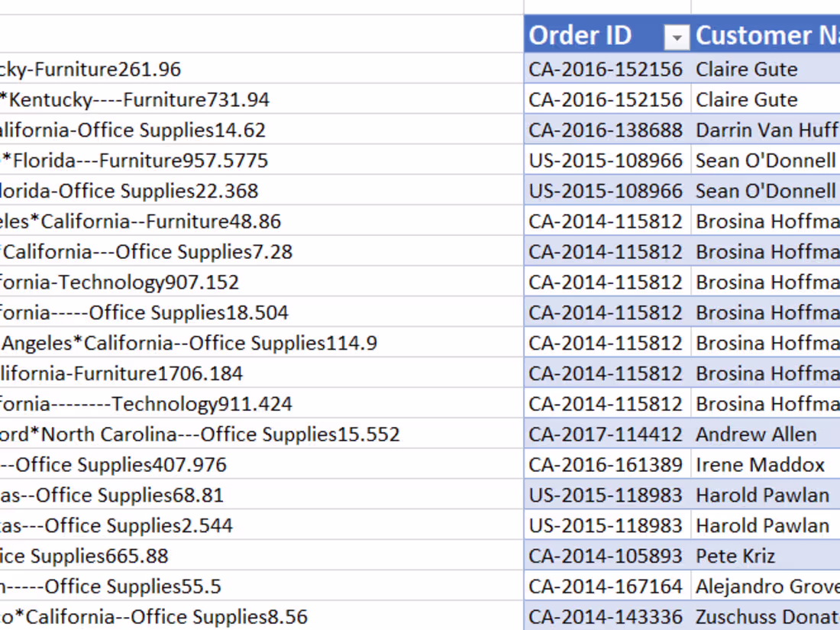Select order ID CA-2016-138688
This screenshot has width=840, height=630.
tap(606, 130)
